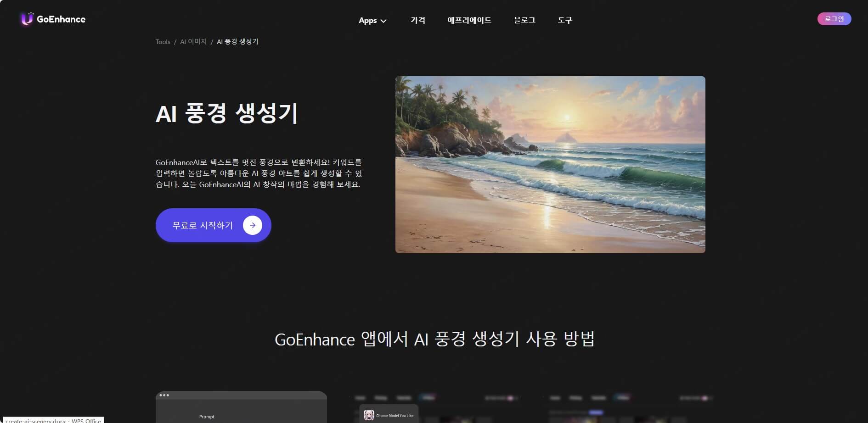The height and width of the screenshot is (423, 868).
Task: Click the 로그인 login button
Action: (834, 19)
